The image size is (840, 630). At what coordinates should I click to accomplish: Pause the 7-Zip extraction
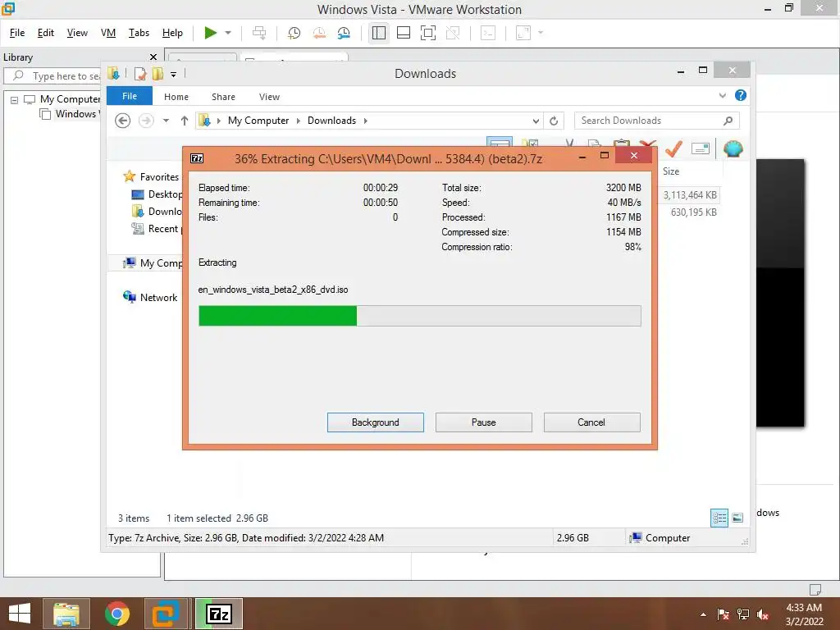coord(484,422)
